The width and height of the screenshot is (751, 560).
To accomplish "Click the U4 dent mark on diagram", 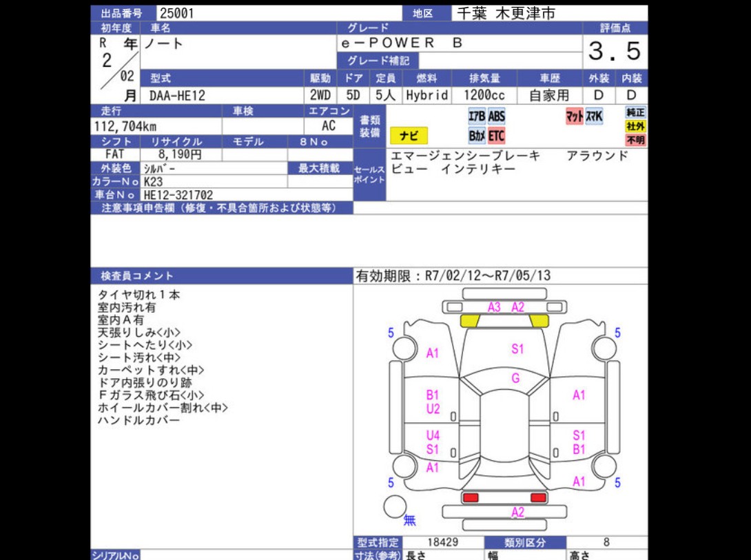I will pos(433,435).
